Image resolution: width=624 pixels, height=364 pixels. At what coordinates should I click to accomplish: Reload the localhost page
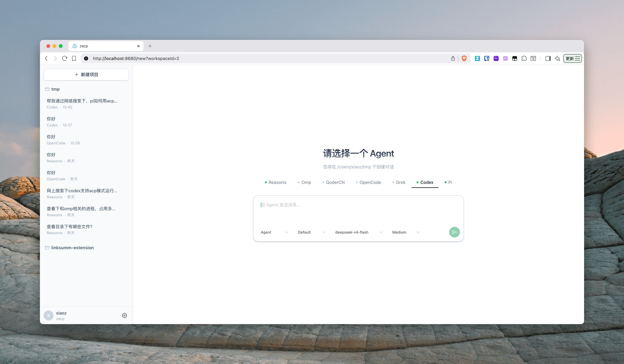pyautogui.click(x=65, y=58)
